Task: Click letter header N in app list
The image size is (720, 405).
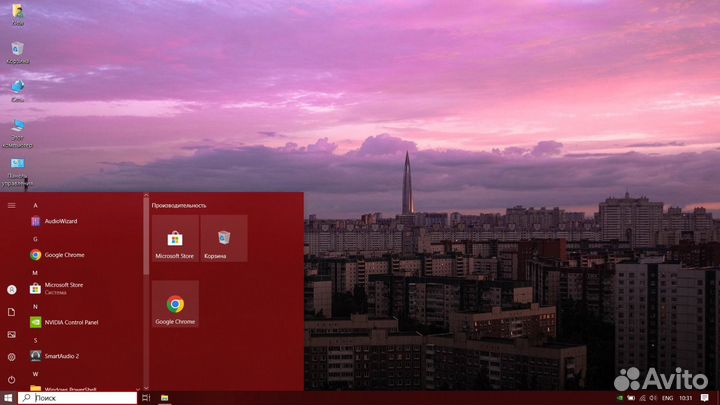Action: pos(35,307)
